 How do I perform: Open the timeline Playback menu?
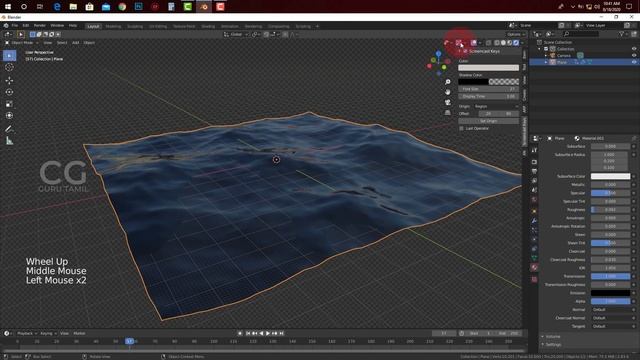pos(27,333)
